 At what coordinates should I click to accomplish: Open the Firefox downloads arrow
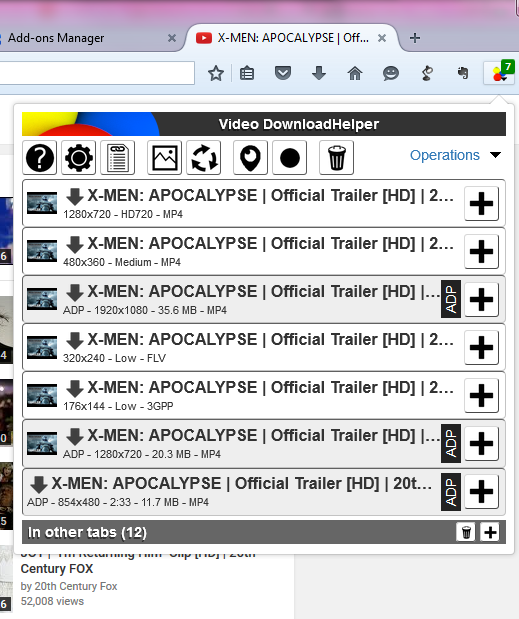(319, 73)
